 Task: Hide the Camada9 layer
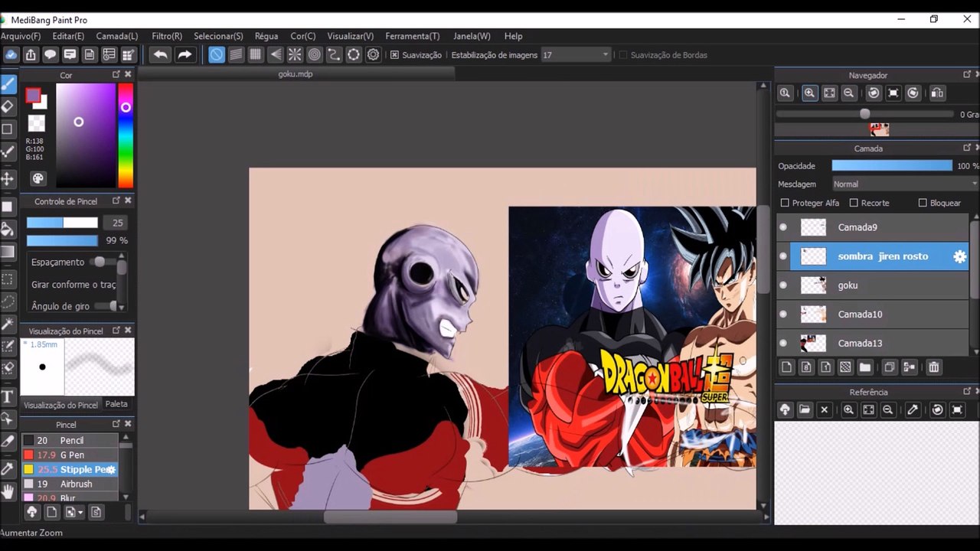click(782, 227)
